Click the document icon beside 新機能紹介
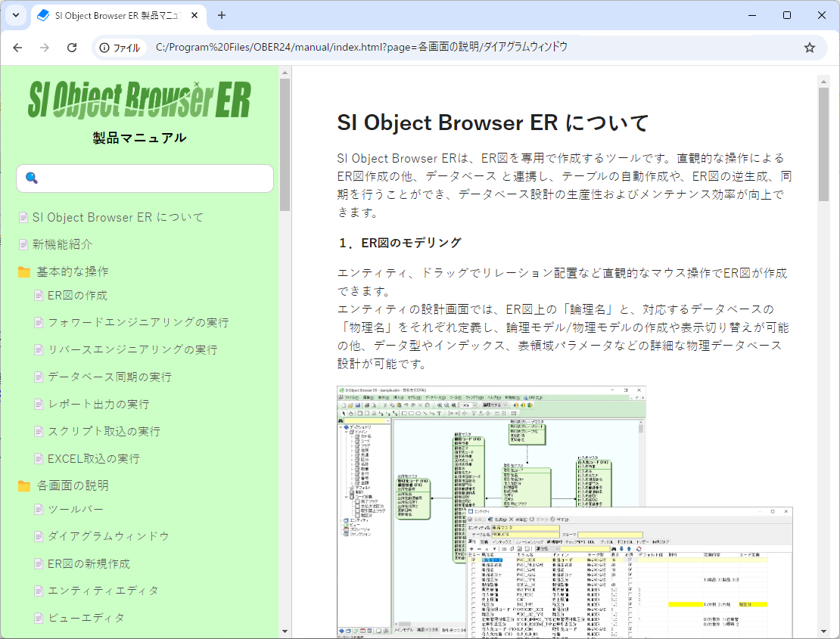The height and width of the screenshot is (639, 840). point(25,244)
